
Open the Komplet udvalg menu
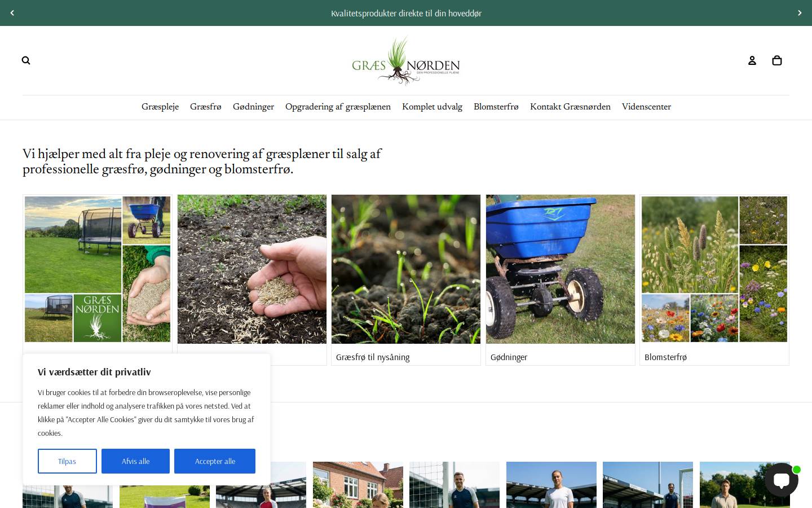[432, 107]
